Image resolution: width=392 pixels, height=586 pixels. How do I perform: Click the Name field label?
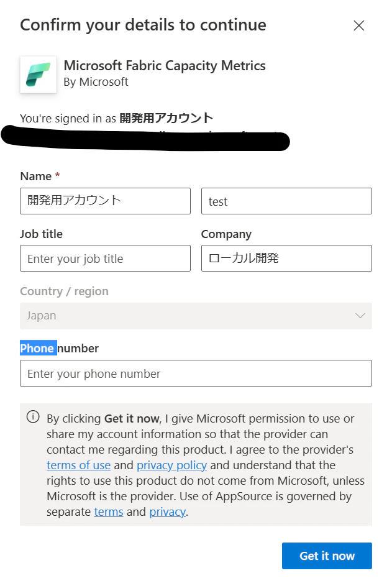click(x=36, y=176)
